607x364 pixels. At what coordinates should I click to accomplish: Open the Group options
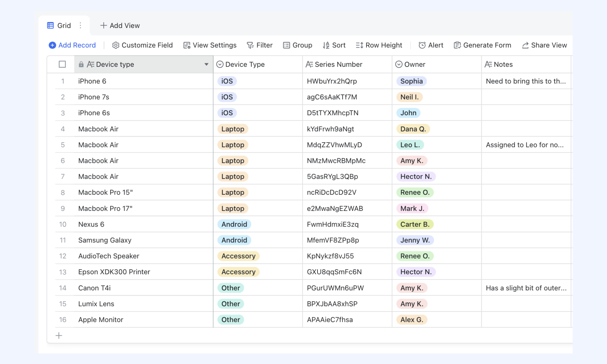297,45
